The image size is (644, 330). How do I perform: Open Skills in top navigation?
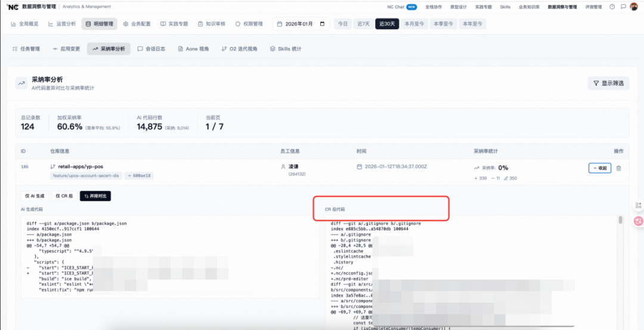point(505,7)
